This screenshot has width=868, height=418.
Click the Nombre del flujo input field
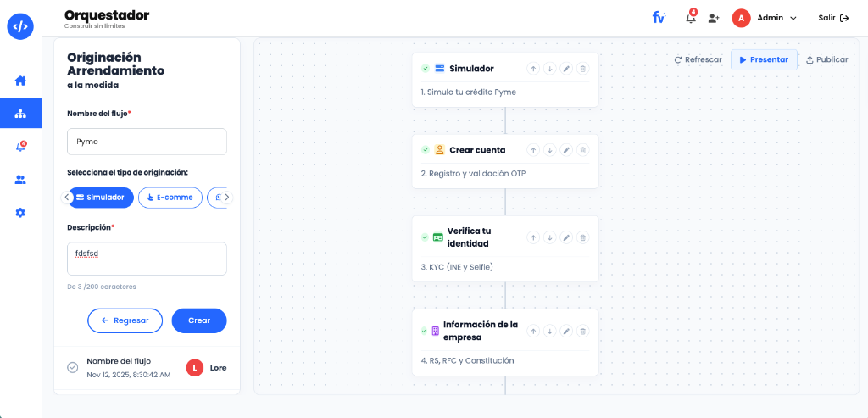tap(147, 142)
